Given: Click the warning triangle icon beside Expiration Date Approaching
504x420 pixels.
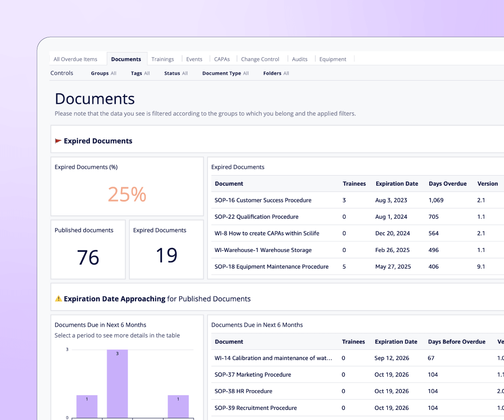Looking at the screenshot, I should point(58,299).
